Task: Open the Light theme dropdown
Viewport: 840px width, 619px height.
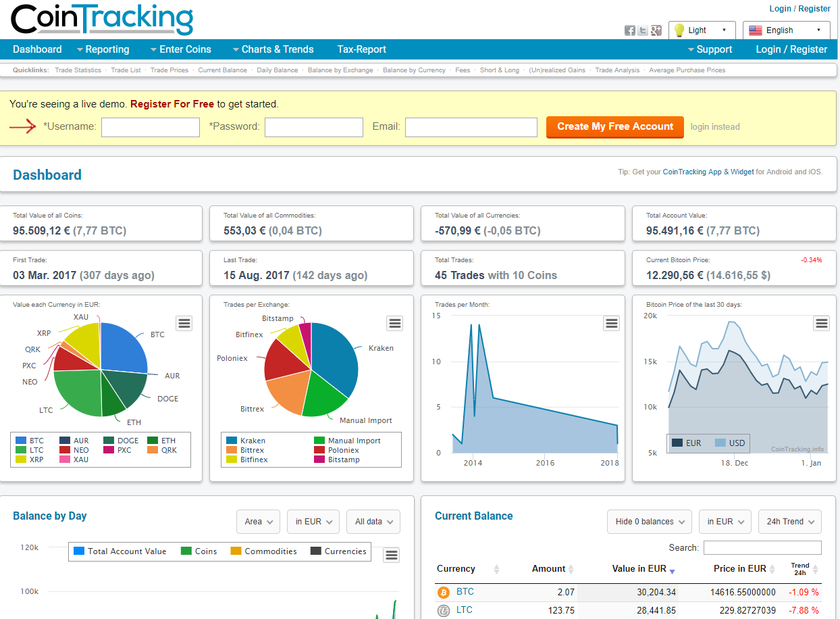Action: (x=702, y=30)
